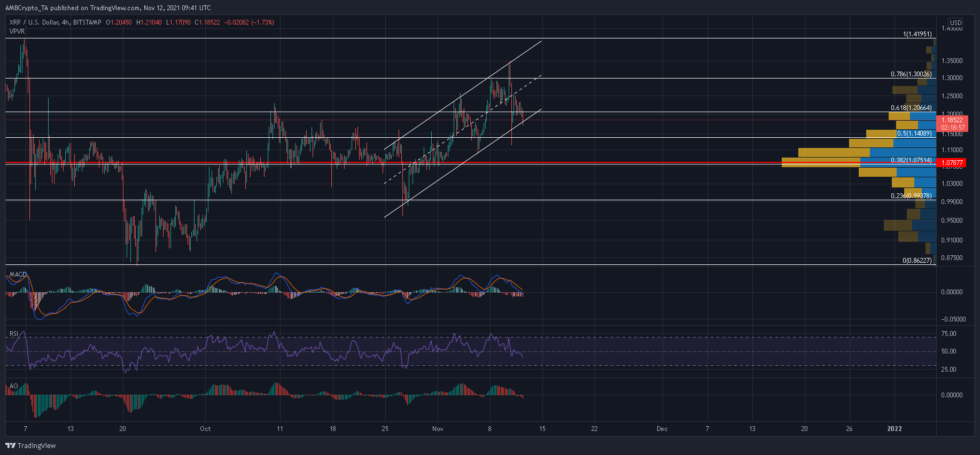Click the 25 date label on the time axis

click(385, 429)
